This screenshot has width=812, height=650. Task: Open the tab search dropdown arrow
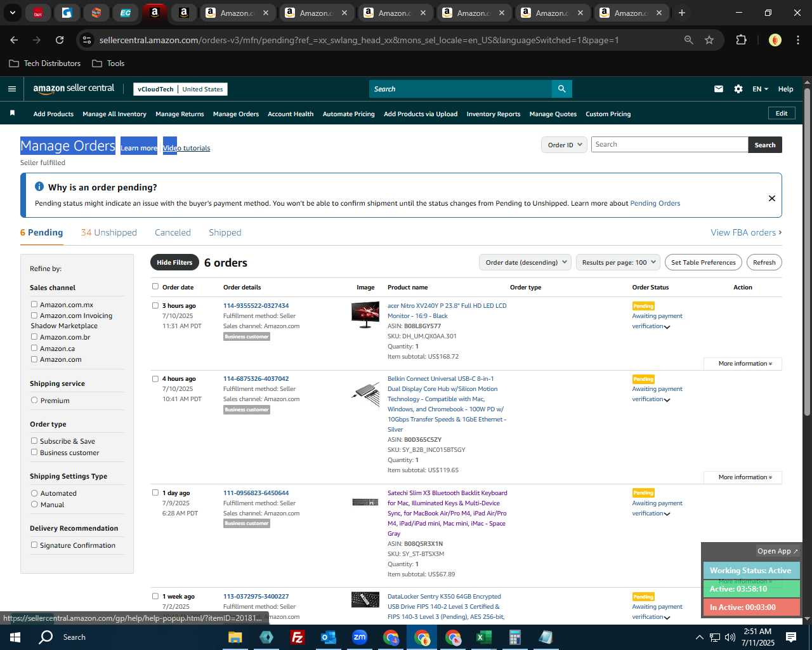click(x=12, y=13)
